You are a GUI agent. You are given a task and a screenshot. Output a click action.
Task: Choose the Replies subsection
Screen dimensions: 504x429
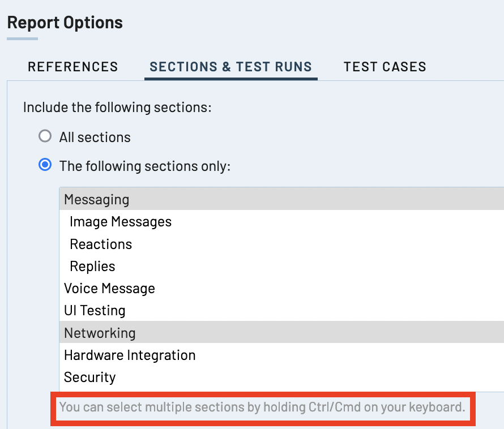pyautogui.click(x=92, y=266)
